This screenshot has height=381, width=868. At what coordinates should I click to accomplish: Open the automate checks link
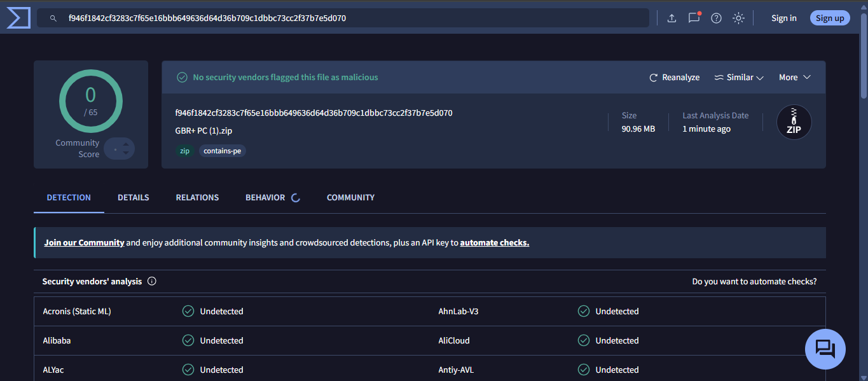coord(495,242)
